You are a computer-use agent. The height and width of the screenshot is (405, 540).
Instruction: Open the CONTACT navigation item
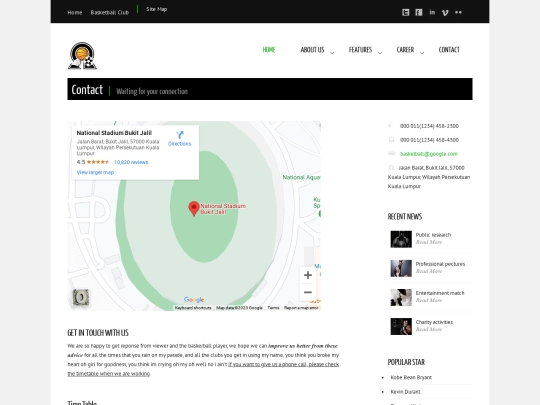(449, 50)
